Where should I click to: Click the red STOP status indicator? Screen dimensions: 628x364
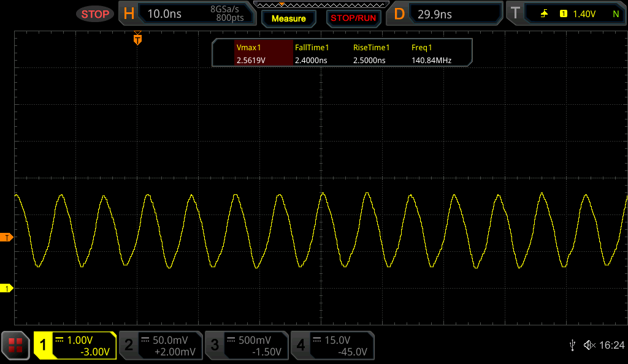pyautogui.click(x=95, y=14)
